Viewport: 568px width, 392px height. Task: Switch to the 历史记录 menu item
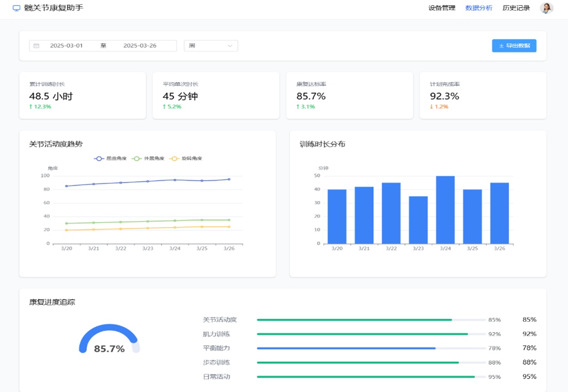pyautogui.click(x=516, y=8)
